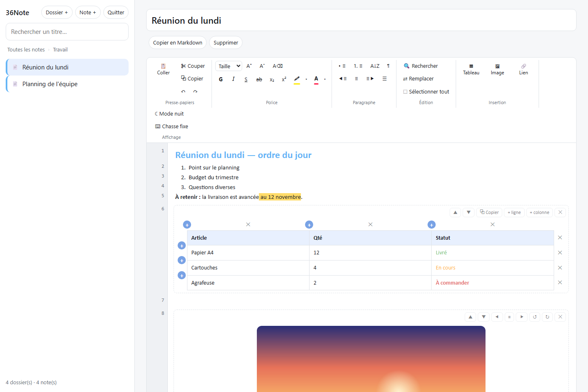Open font color dropdown arrow

tap(325, 79)
